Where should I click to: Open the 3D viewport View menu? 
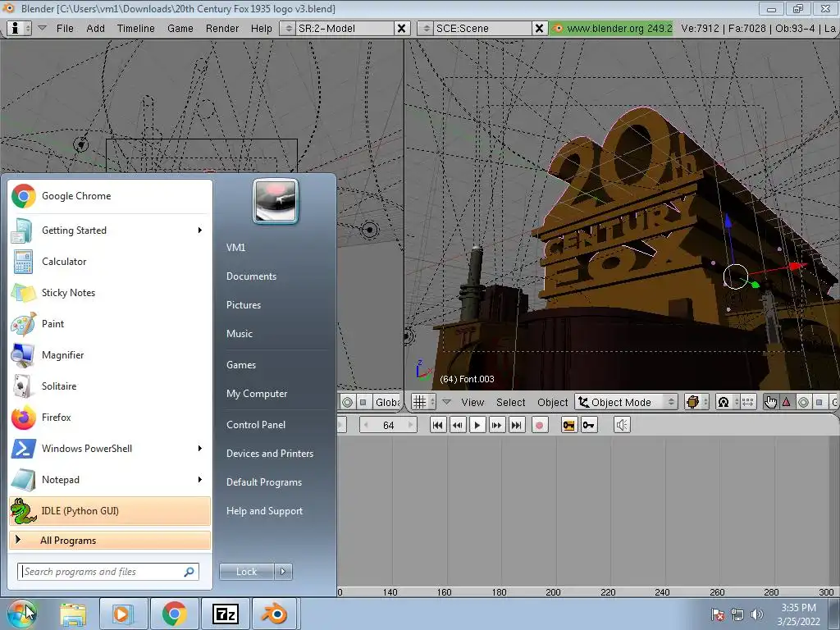(x=472, y=402)
